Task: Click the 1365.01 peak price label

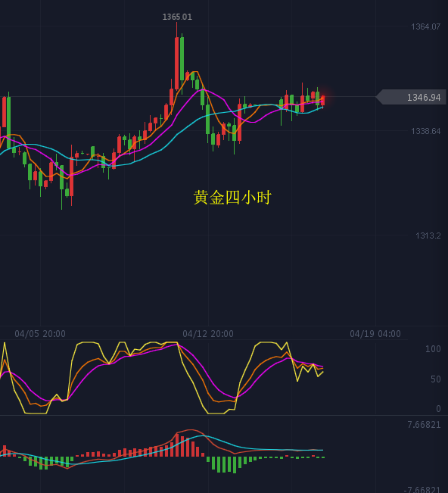Action: [x=177, y=17]
